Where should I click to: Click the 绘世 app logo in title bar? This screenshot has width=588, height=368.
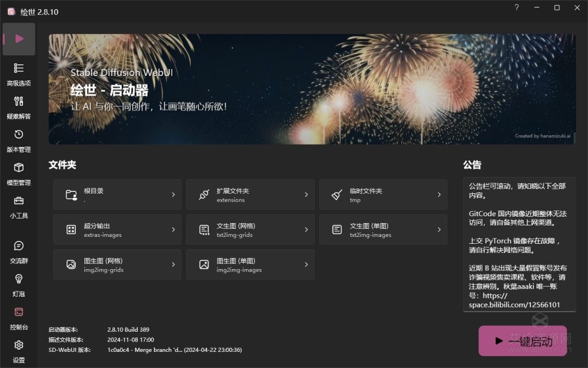[11, 11]
